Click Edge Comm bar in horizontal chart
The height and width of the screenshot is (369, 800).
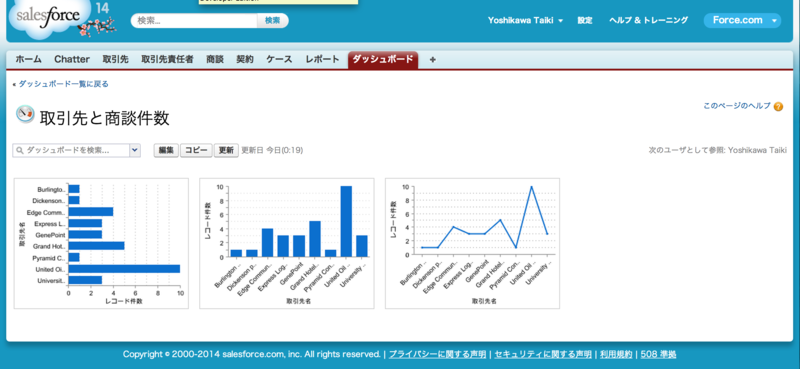pos(91,212)
